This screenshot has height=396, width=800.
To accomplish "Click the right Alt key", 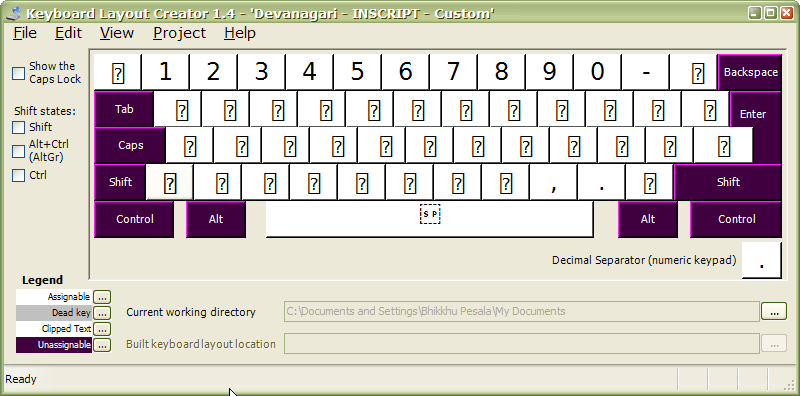I will (648, 219).
